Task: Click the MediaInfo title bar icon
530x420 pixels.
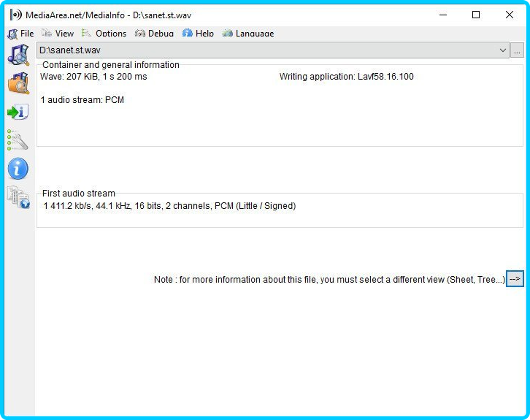Action: [x=15, y=15]
